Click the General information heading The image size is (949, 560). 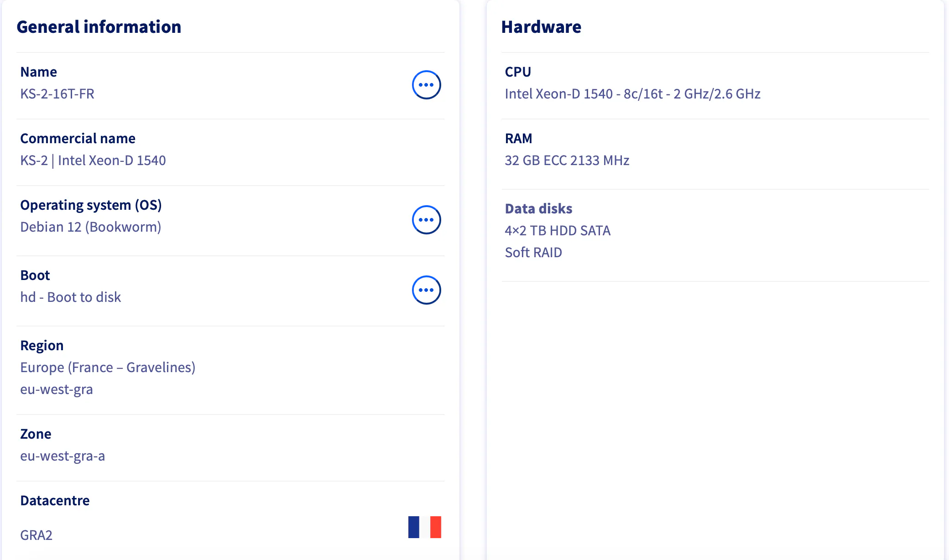click(99, 27)
